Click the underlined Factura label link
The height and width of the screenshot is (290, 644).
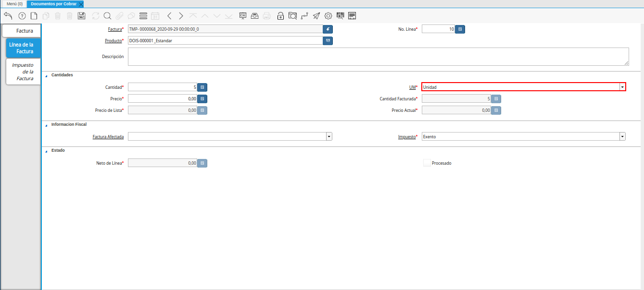(x=115, y=29)
